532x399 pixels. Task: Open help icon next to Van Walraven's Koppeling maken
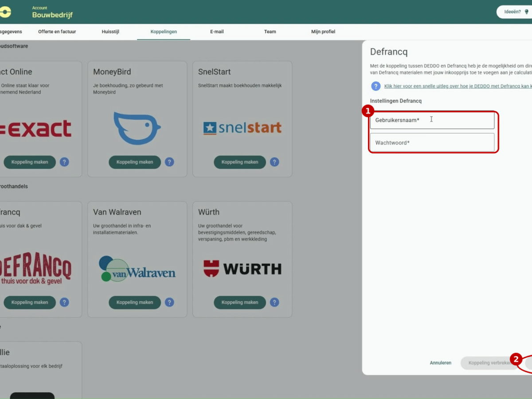[169, 302]
